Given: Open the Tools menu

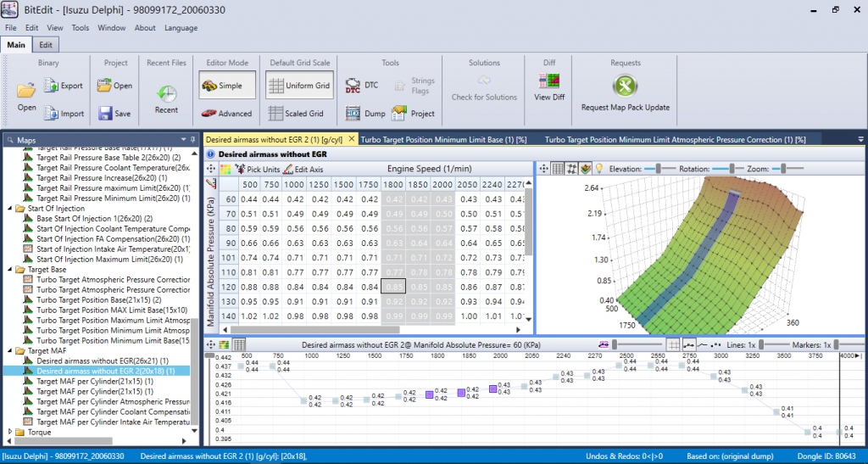Looking at the screenshot, I should point(81,28).
